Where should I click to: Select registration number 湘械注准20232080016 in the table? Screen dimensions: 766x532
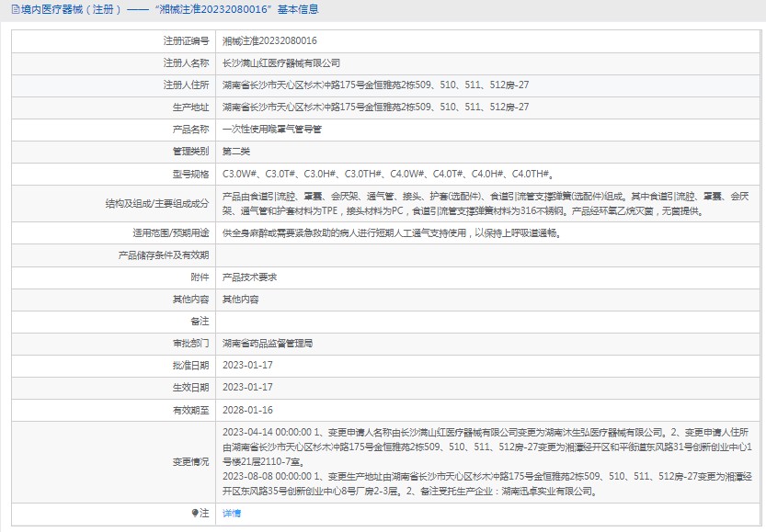pos(269,41)
